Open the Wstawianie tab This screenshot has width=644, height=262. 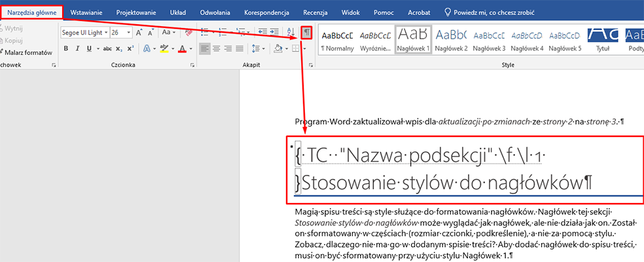pos(86,12)
